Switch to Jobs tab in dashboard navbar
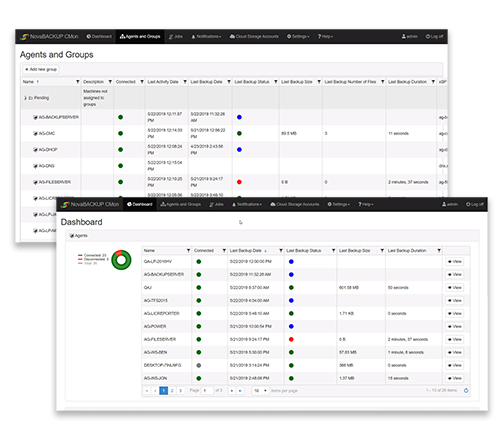This screenshot has height=444, width=500. tap(216, 204)
